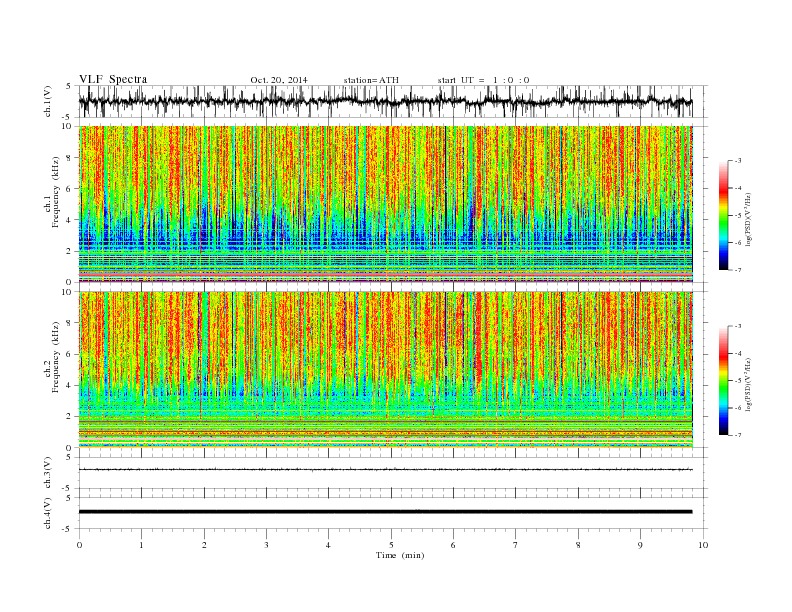Image resolution: width=792 pixels, height=612 pixels.
Task: Select the "start UT = 1 : 0 : 0" text
Action: (483, 80)
